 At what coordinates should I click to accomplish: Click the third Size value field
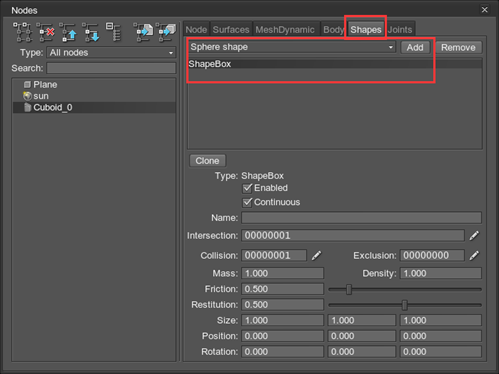coord(441,320)
